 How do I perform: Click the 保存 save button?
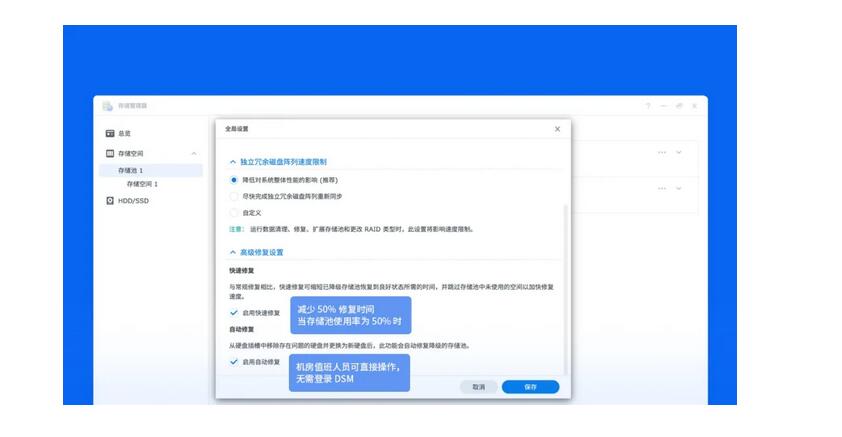[x=530, y=387]
